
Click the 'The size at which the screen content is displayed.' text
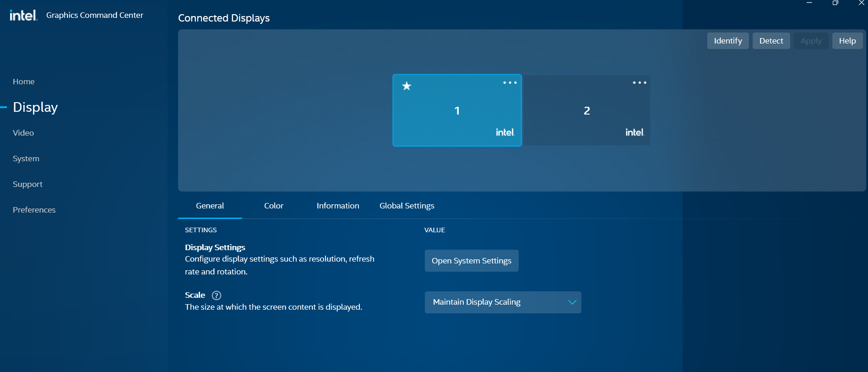point(274,307)
